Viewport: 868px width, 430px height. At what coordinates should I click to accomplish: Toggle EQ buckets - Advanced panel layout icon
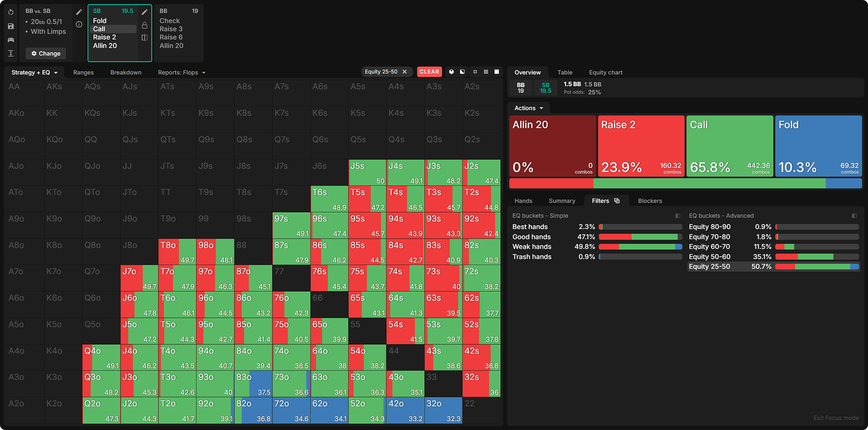(854, 216)
